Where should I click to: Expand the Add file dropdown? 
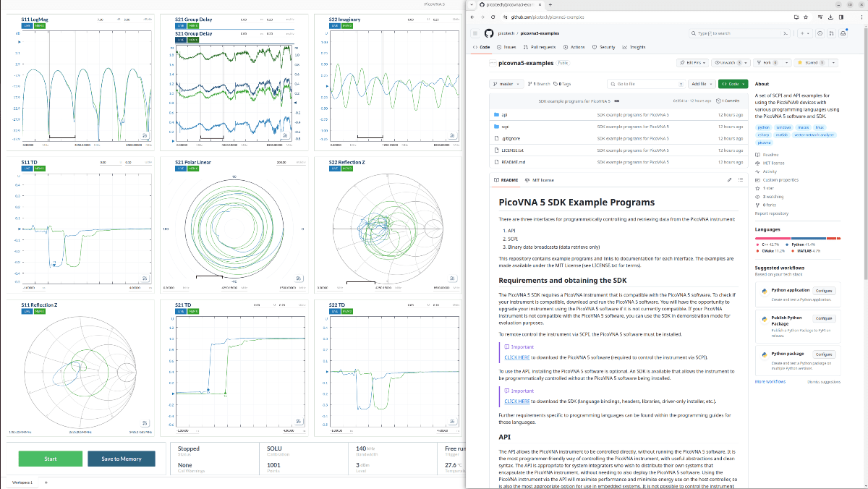tap(700, 84)
